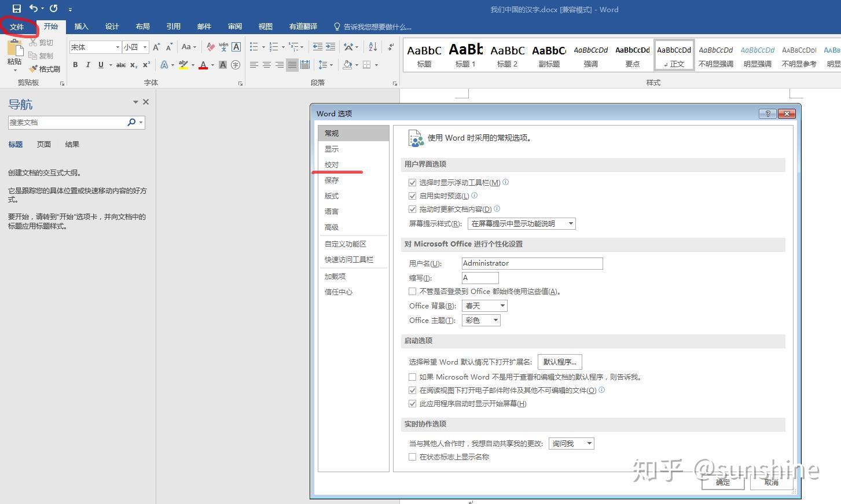Decrease font size with shrink font icon

[x=169, y=47]
